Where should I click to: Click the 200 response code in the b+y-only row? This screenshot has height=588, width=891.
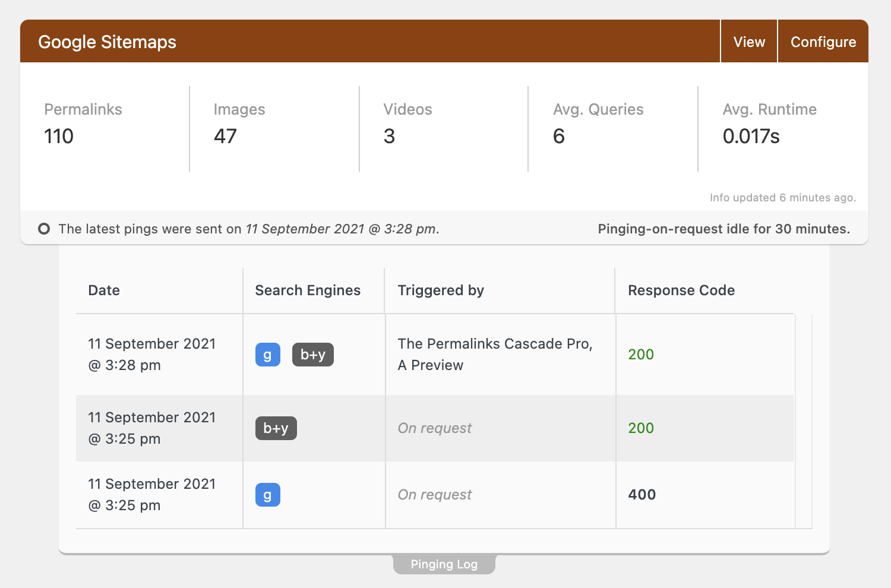coord(641,428)
